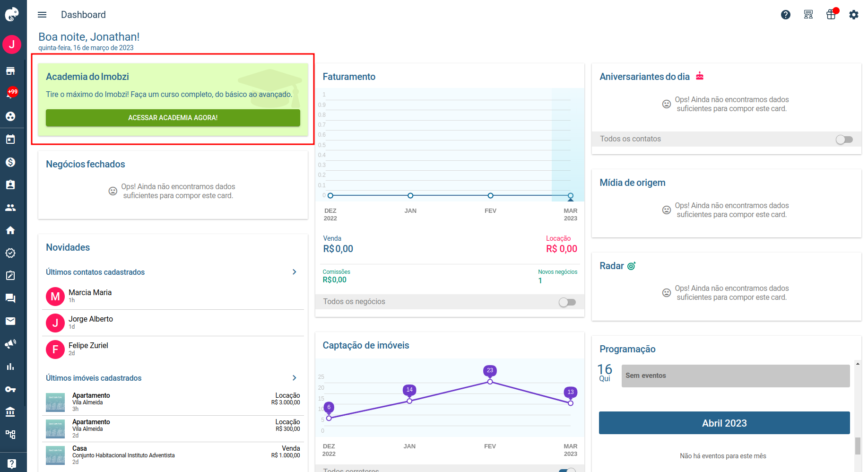Click the Venda R$ 0,00 value
The image size is (868, 472).
(338, 249)
